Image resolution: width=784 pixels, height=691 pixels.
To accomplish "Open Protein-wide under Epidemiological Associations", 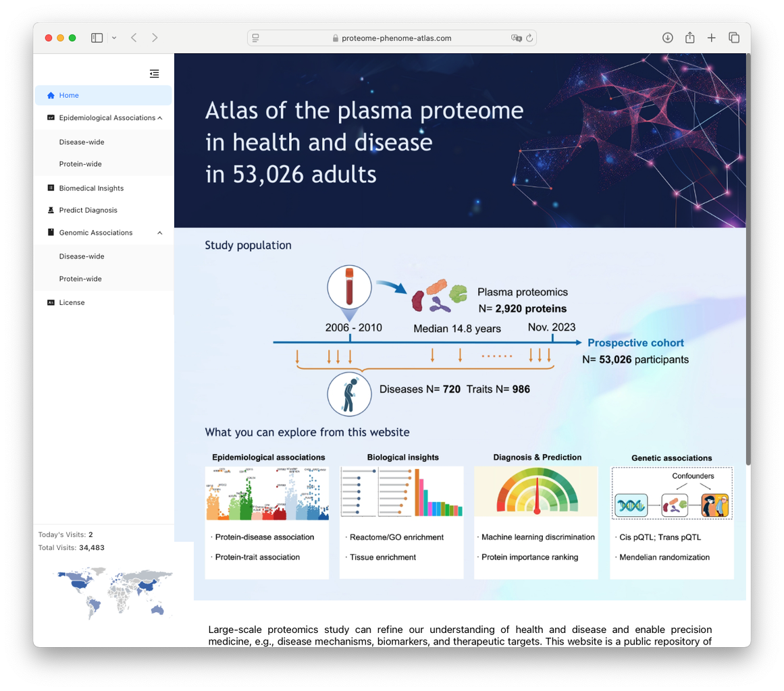I will [80, 164].
